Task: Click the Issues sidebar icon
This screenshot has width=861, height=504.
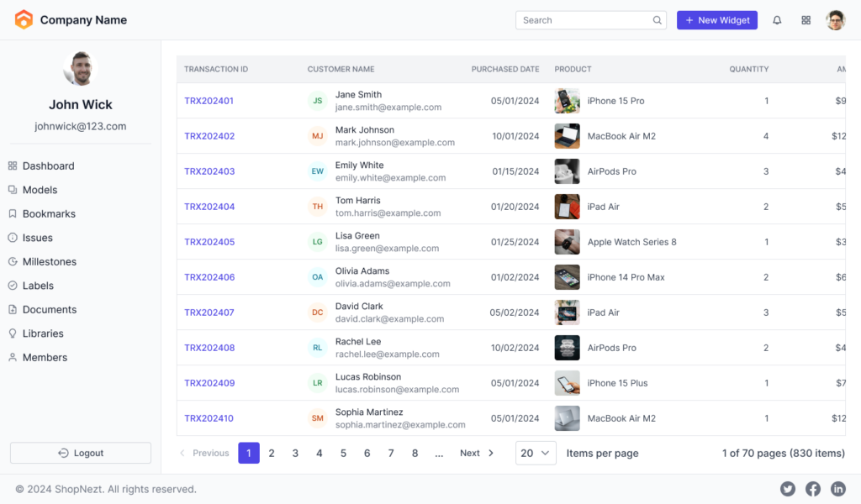Action: click(x=12, y=238)
